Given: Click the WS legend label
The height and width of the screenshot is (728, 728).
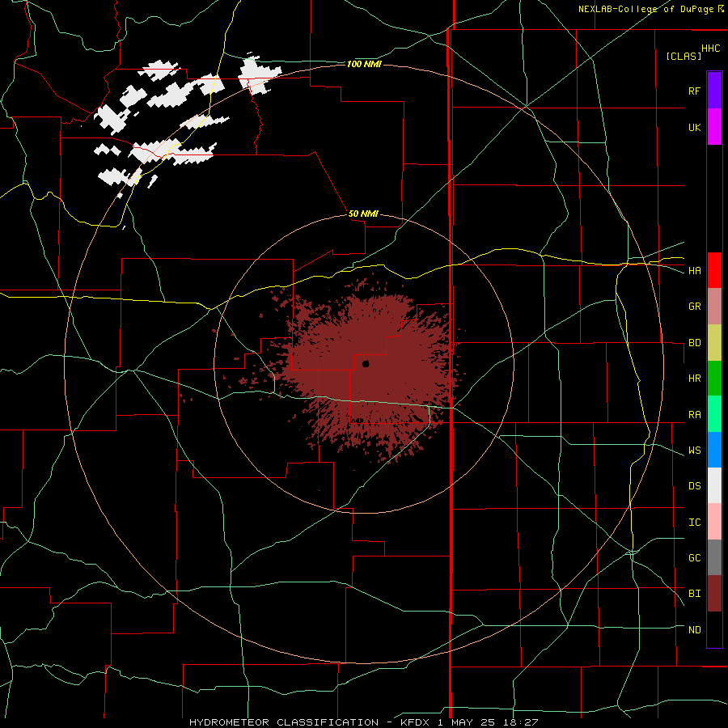Looking at the screenshot, I should (694, 451).
